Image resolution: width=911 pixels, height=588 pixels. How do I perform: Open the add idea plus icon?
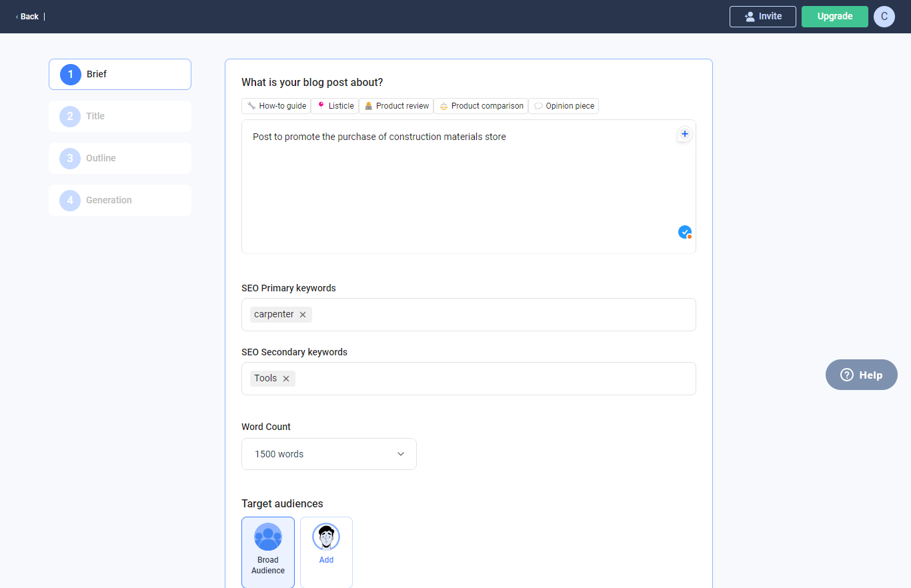point(684,133)
